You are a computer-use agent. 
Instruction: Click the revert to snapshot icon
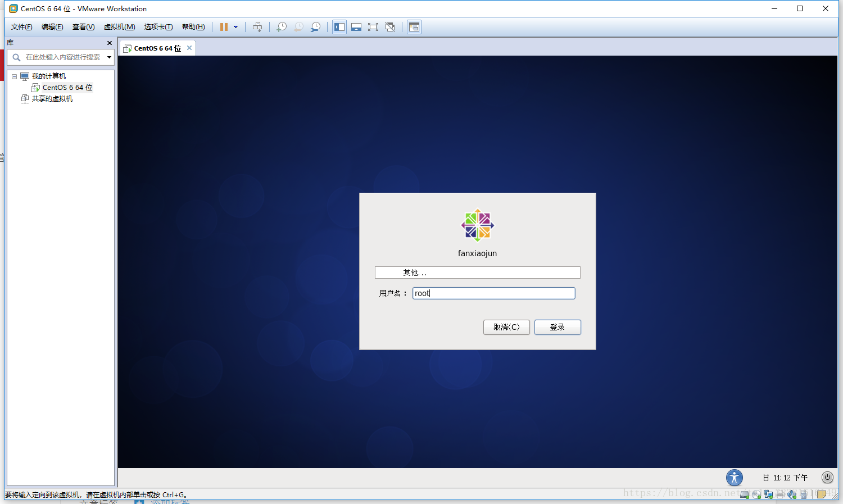(299, 27)
